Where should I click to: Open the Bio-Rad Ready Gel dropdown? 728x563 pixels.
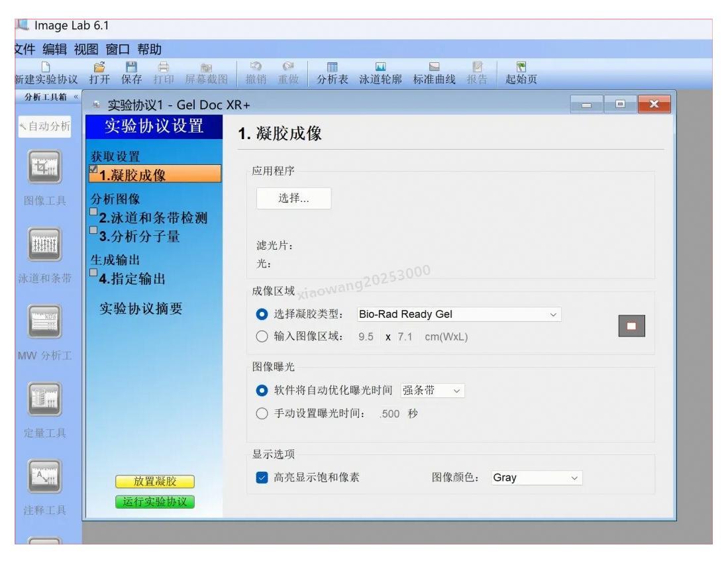tap(458, 314)
